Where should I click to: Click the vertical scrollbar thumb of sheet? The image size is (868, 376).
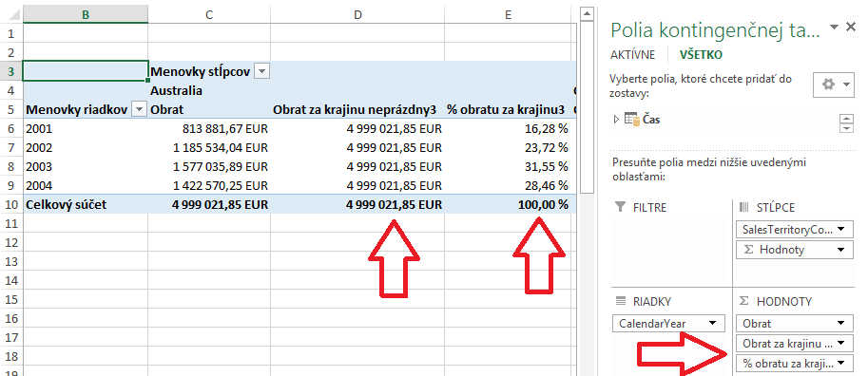(x=588, y=108)
